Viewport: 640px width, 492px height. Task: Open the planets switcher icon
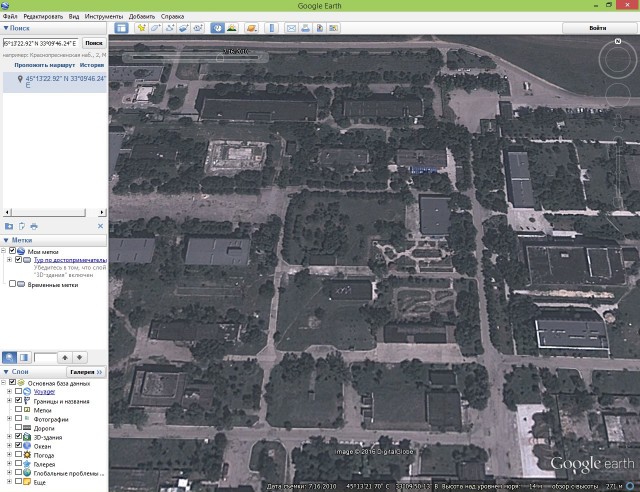click(x=251, y=28)
